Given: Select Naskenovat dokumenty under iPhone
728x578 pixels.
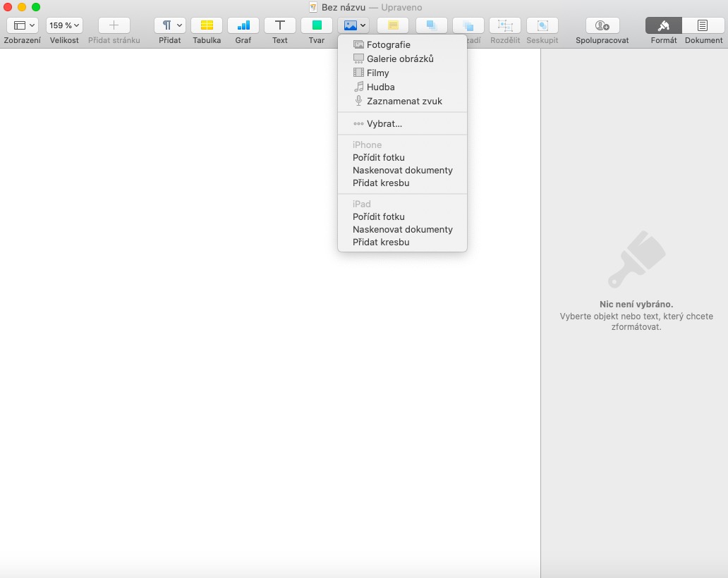Looking at the screenshot, I should (x=402, y=171).
